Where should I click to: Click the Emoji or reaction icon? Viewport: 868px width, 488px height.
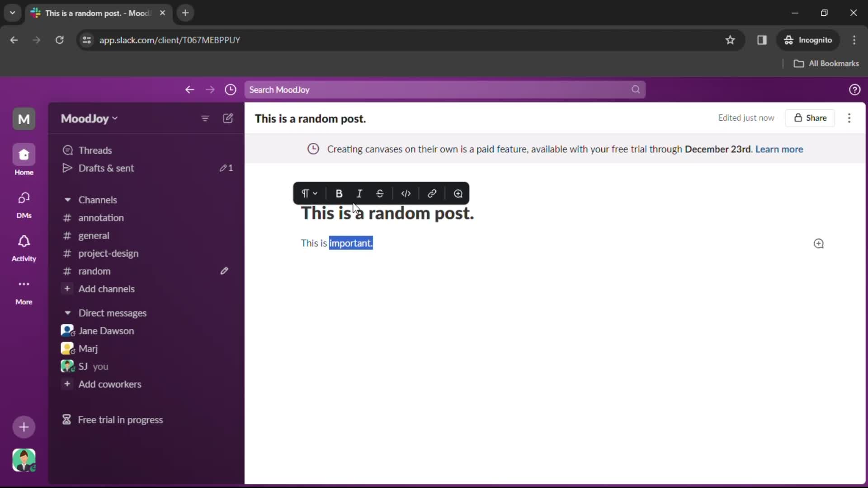(x=459, y=193)
